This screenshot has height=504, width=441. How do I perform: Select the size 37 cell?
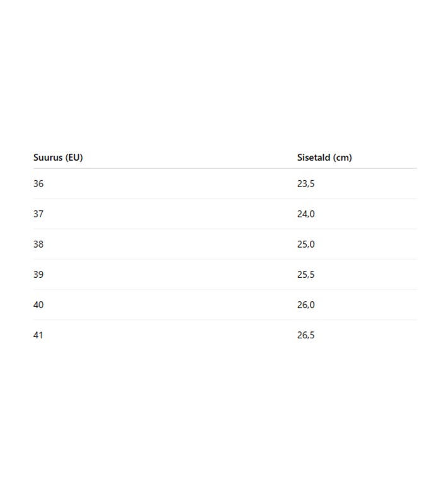pos(38,214)
